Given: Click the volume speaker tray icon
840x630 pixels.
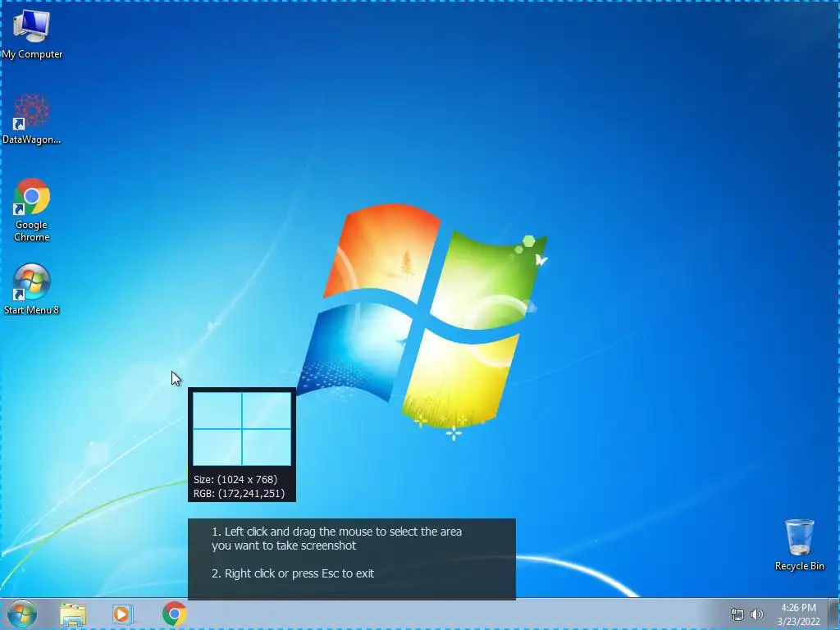Looking at the screenshot, I should click(757, 614).
